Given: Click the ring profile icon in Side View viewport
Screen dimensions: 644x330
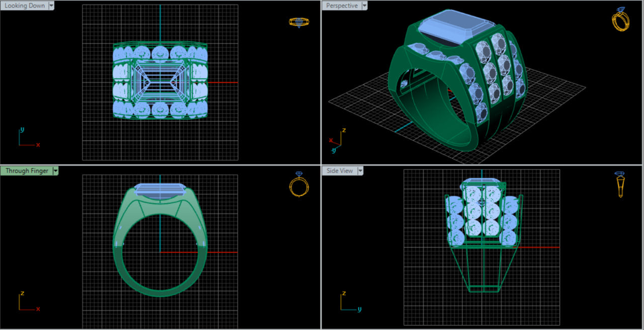Looking at the screenshot, I should 620,186.
